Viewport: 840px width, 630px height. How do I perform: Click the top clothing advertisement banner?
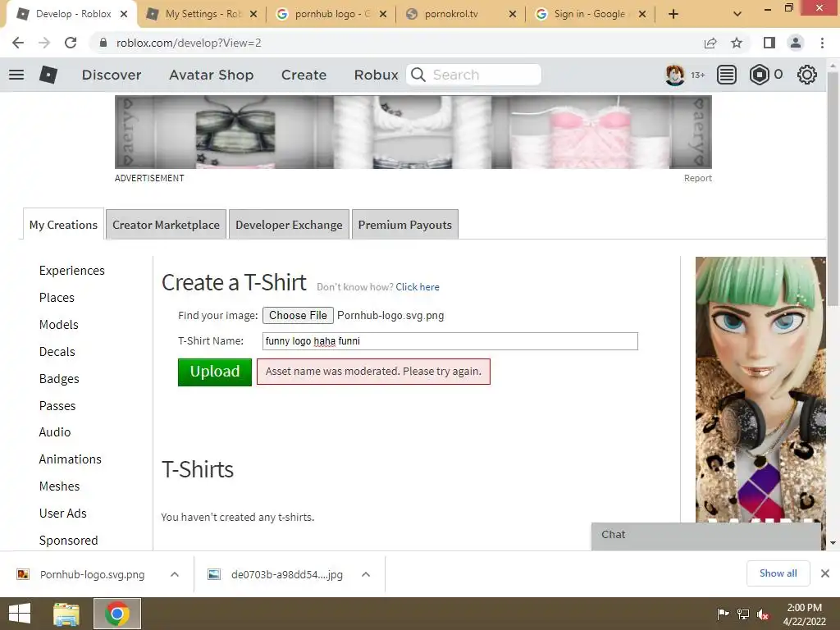click(x=413, y=132)
